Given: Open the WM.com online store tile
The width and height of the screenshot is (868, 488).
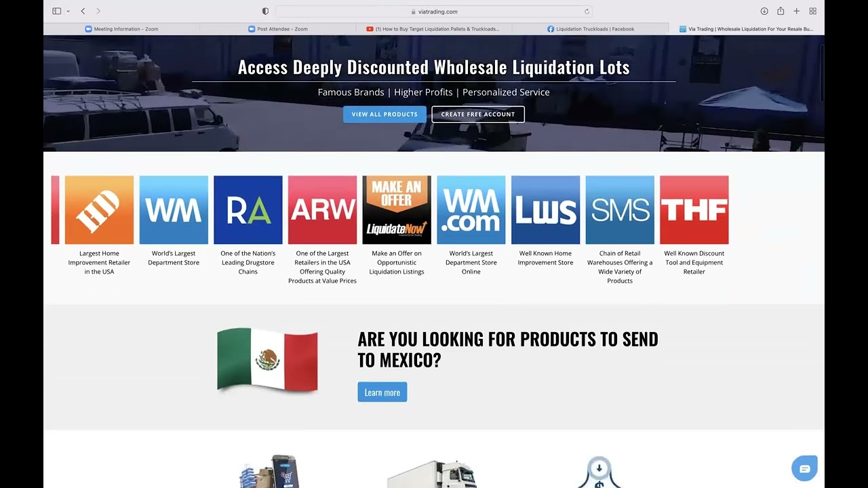Looking at the screenshot, I should [x=471, y=210].
